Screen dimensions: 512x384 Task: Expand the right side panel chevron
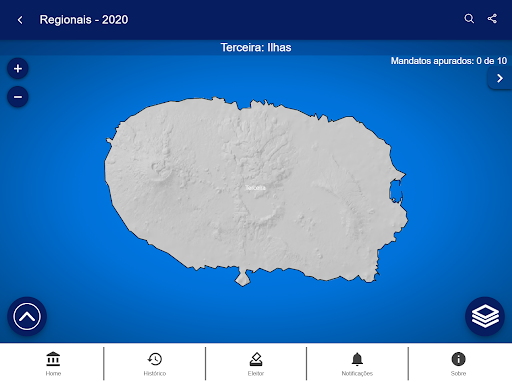[499, 78]
